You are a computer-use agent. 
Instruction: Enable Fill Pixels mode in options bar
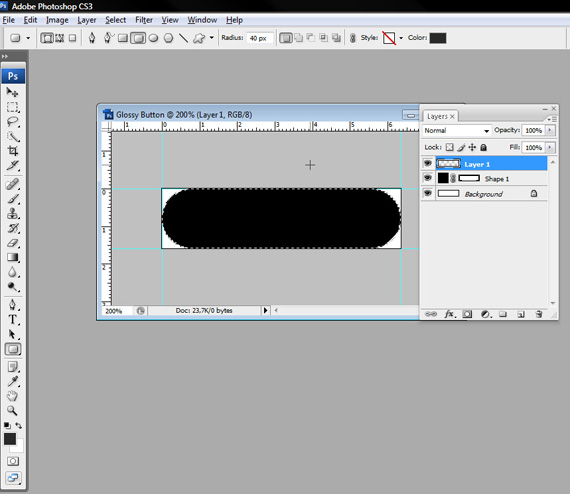[x=73, y=38]
